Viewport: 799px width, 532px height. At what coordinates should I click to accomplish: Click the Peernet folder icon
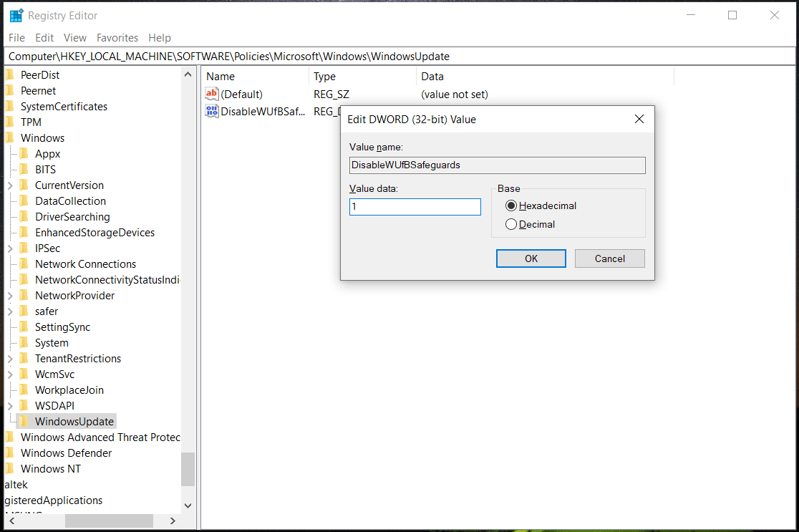9,91
